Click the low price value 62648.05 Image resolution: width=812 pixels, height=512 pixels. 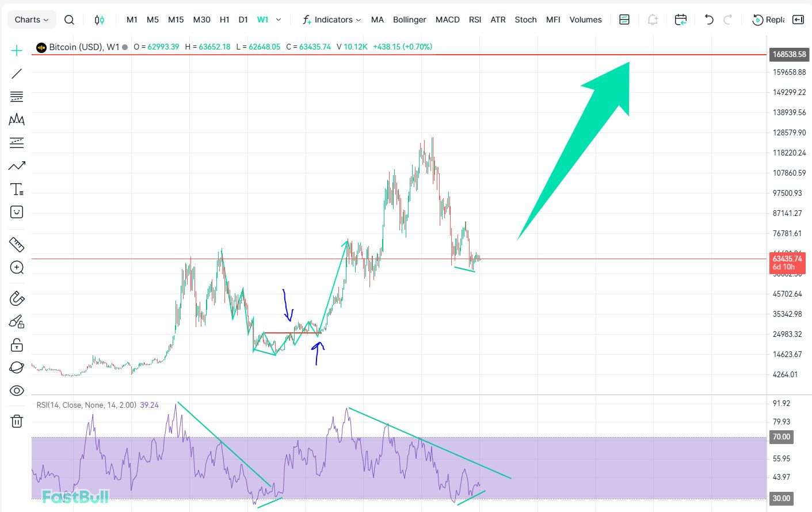265,47
